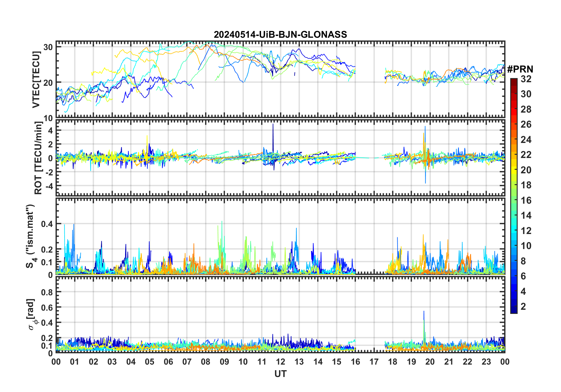Select the sigma-phi axis tick label 0.8
This screenshot has height=392, width=561.
[47, 292]
